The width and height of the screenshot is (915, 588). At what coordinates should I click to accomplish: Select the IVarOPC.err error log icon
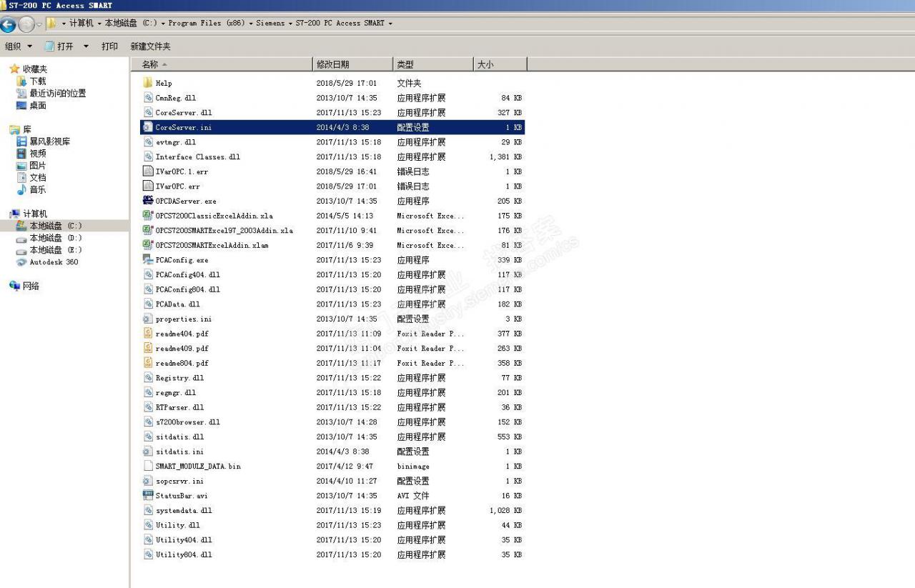pyautogui.click(x=148, y=186)
